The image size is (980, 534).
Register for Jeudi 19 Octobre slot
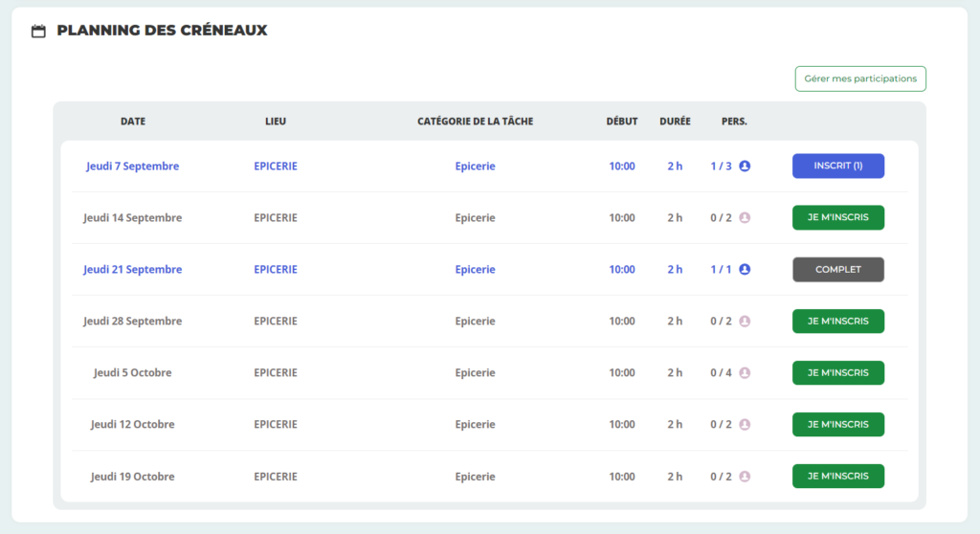(837, 477)
